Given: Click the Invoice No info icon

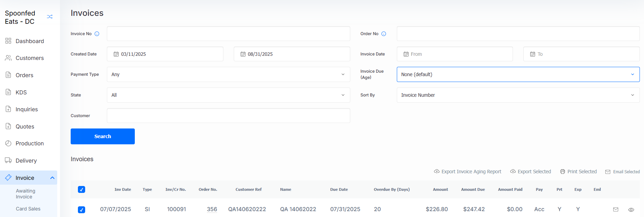Looking at the screenshot, I should [x=97, y=34].
